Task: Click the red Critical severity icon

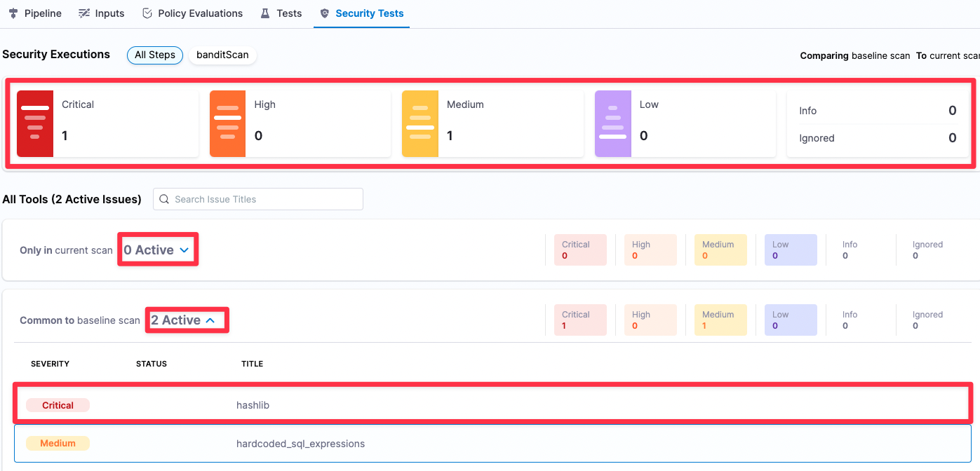Action: click(x=35, y=123)
